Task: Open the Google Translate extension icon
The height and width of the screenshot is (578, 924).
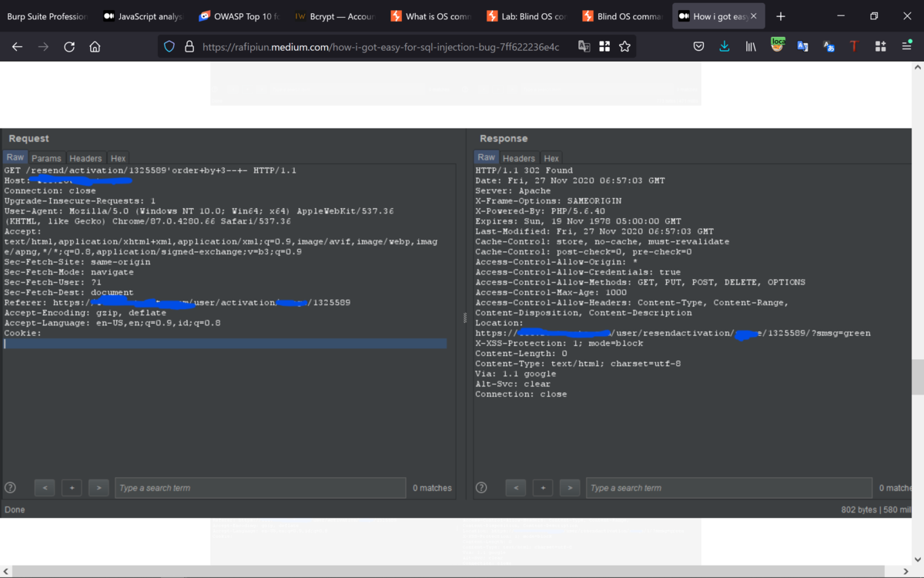Action: 803,47
